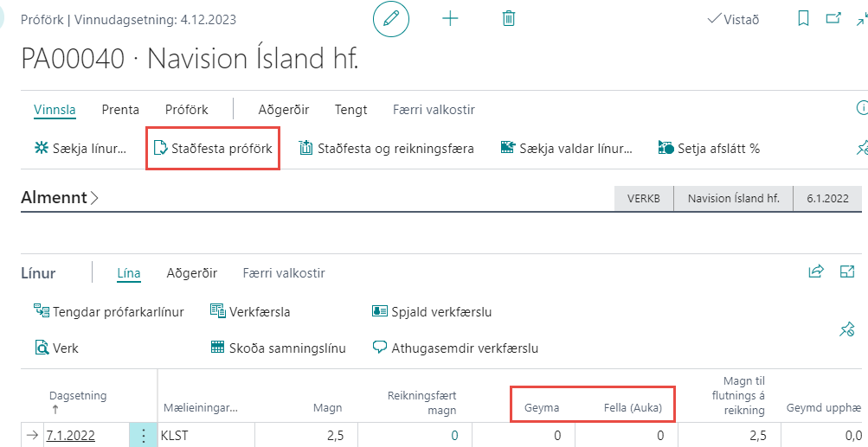The height and width of the screenshot is (447, 868).
Task: Switch to the Lína tab
Action: tap(129, 273)
